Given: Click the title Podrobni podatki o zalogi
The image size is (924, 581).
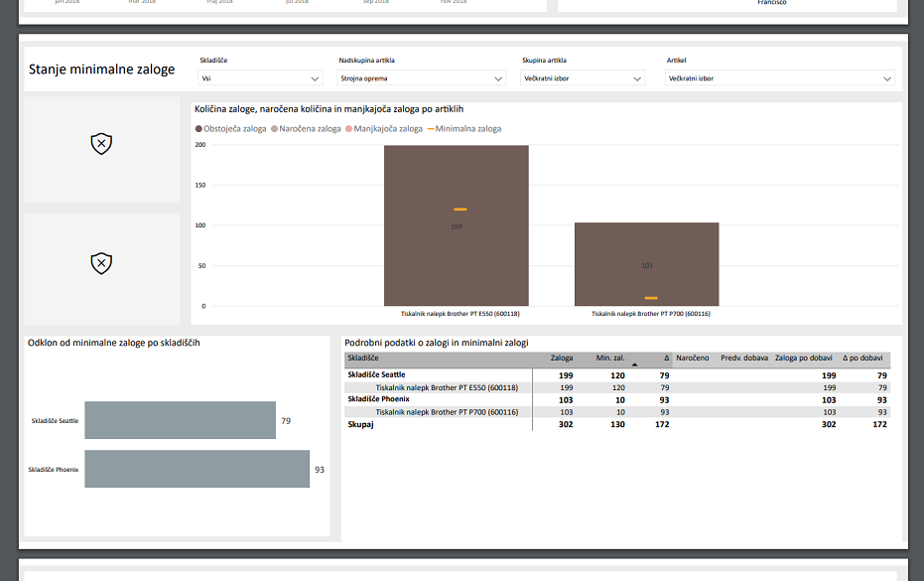Looking at the screenshot, I should 436,343.
